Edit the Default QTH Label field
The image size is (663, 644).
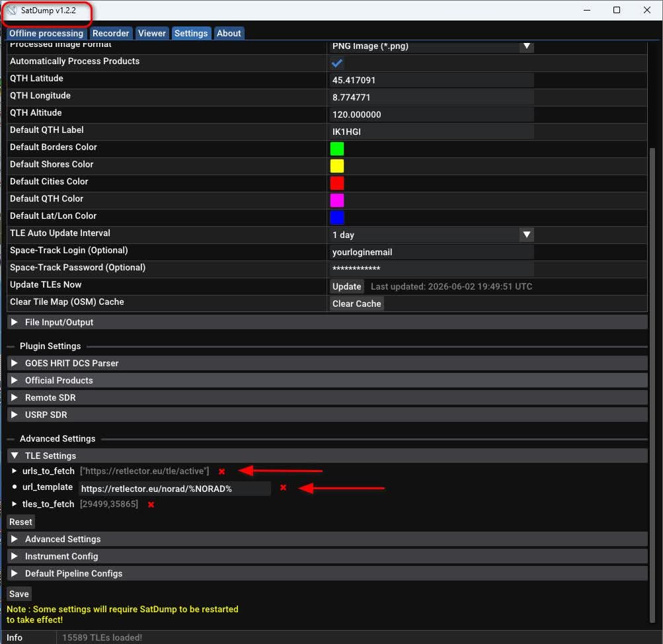432,132
